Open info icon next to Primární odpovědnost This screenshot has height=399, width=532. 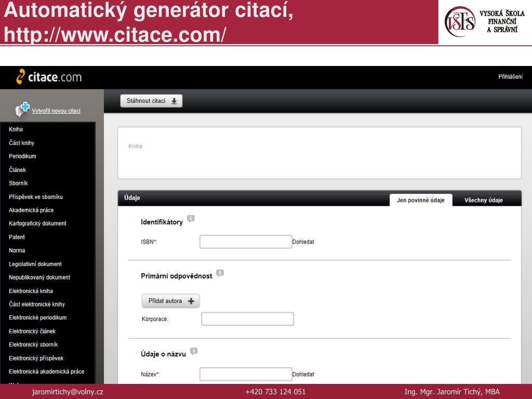coord(220,273)
